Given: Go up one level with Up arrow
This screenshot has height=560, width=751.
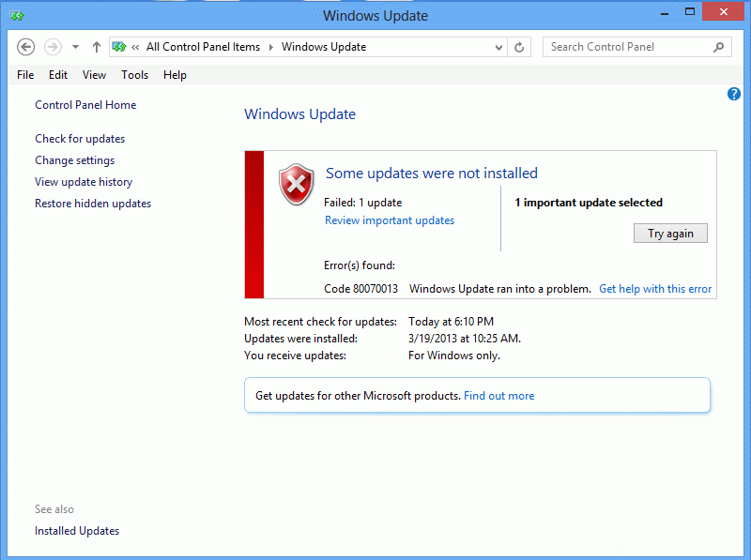Looking at the screenshot, I should tap(97, 47).
